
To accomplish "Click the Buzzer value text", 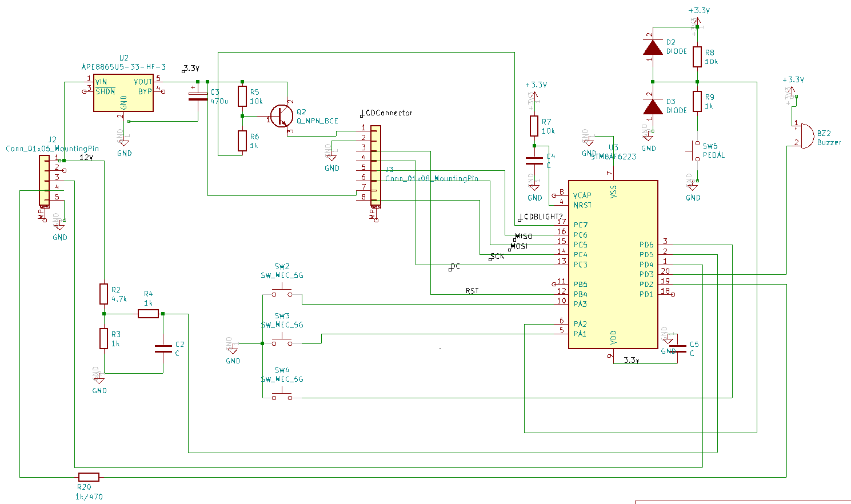I will pyautogui.click(x=829, y=143).
